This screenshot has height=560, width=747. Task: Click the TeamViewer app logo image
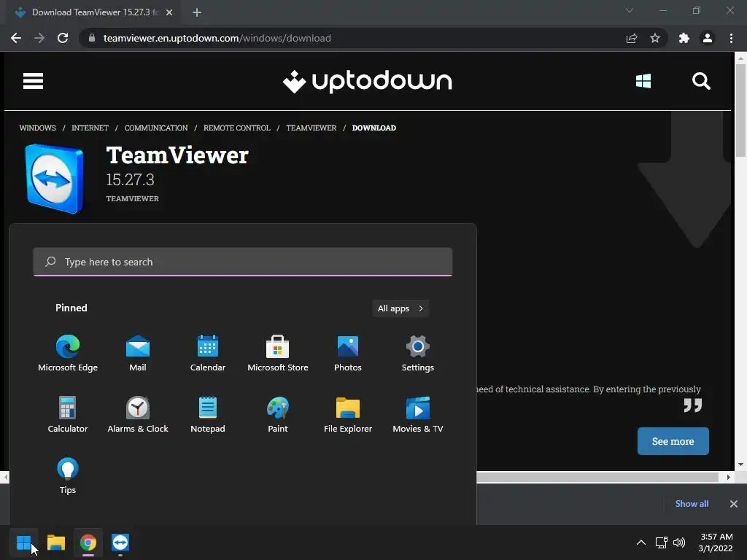55,179
